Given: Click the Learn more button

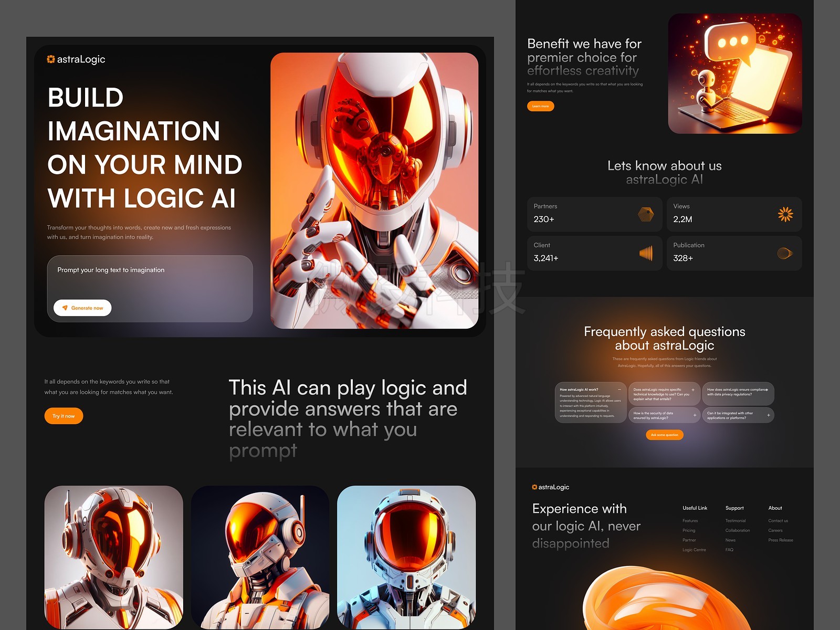Looking at the screenshot, I should tap(540, 106).
